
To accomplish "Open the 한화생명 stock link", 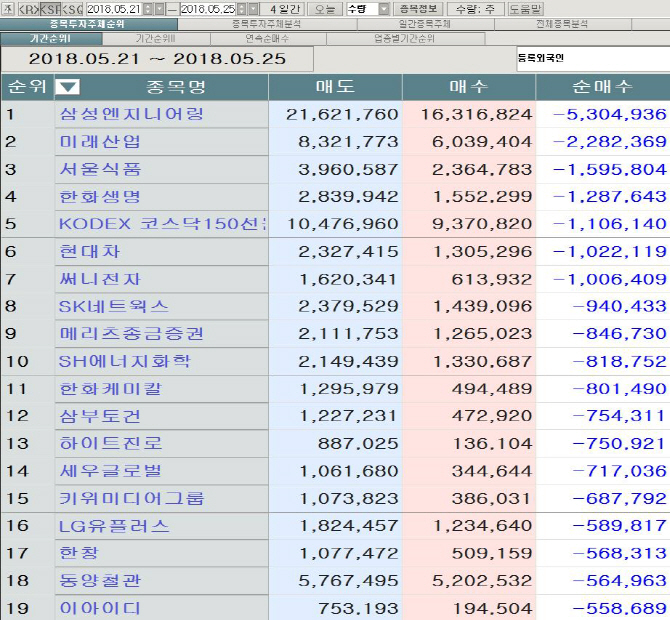I will [100, 197].
